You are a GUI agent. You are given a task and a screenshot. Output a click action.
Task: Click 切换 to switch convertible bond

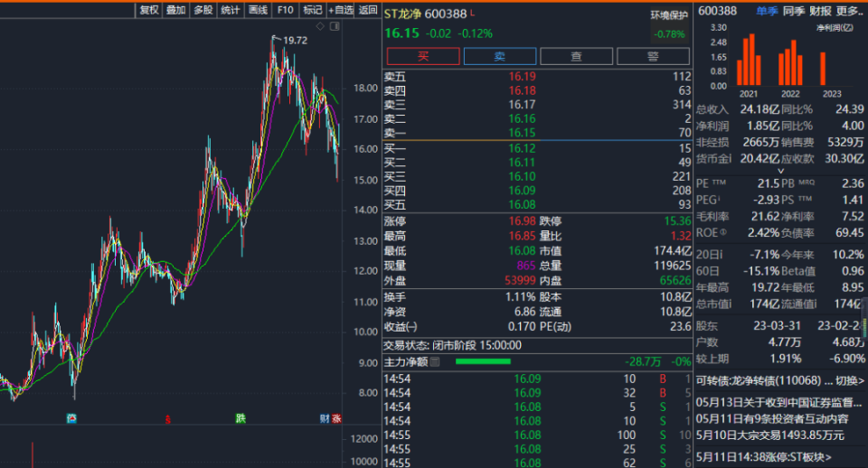pyautogui.click(x=847, y=380)
